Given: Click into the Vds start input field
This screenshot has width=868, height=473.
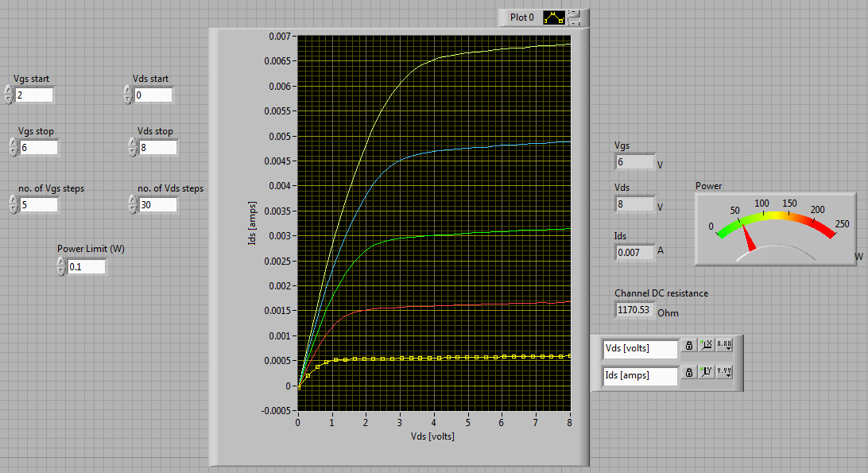Looking at the screenshot, I should point(153,95).
